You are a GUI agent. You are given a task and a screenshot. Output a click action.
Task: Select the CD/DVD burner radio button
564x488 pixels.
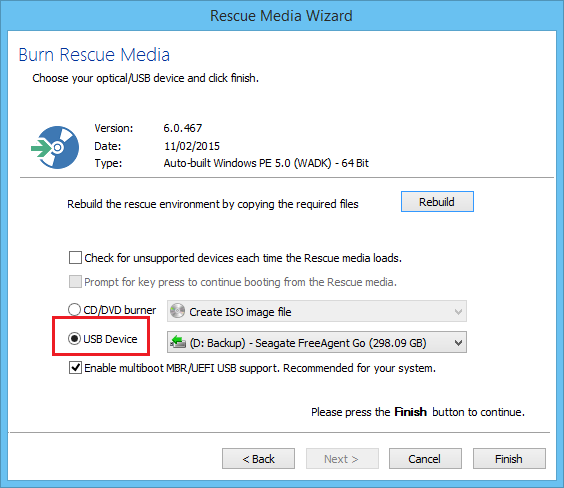(x=74, y=310)
